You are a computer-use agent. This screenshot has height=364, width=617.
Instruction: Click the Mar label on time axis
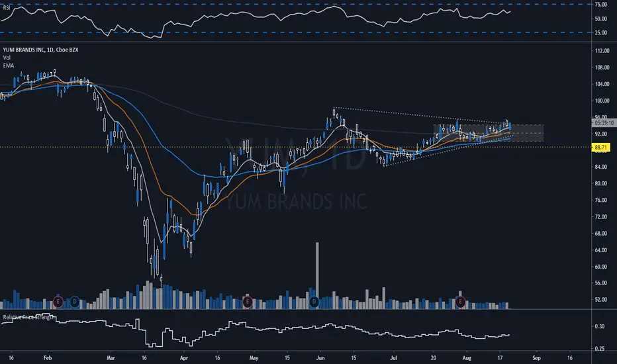tap(111, 358)
